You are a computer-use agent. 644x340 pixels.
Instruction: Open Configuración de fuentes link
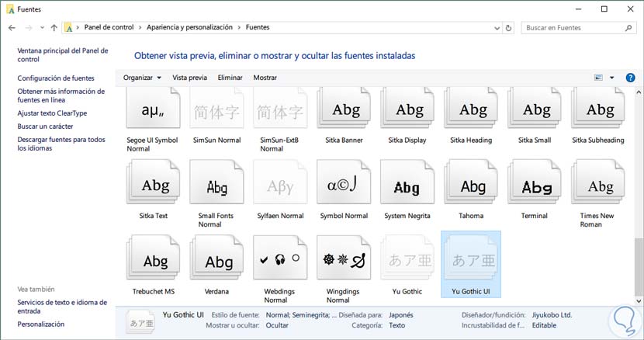tap(56, 78)
